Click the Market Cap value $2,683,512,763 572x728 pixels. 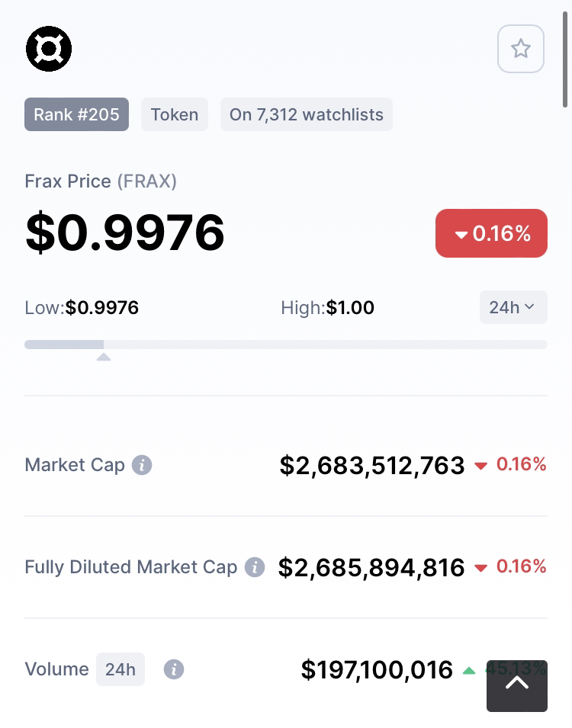371,465
